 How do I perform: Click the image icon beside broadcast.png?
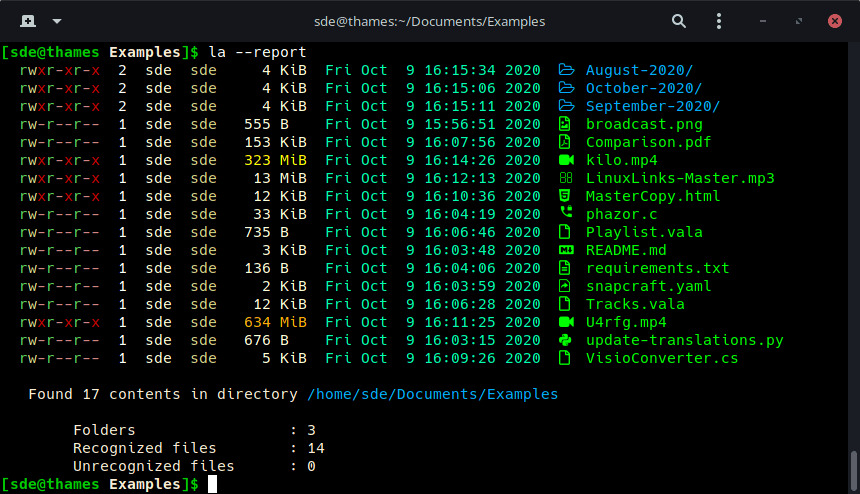(565, 124)
